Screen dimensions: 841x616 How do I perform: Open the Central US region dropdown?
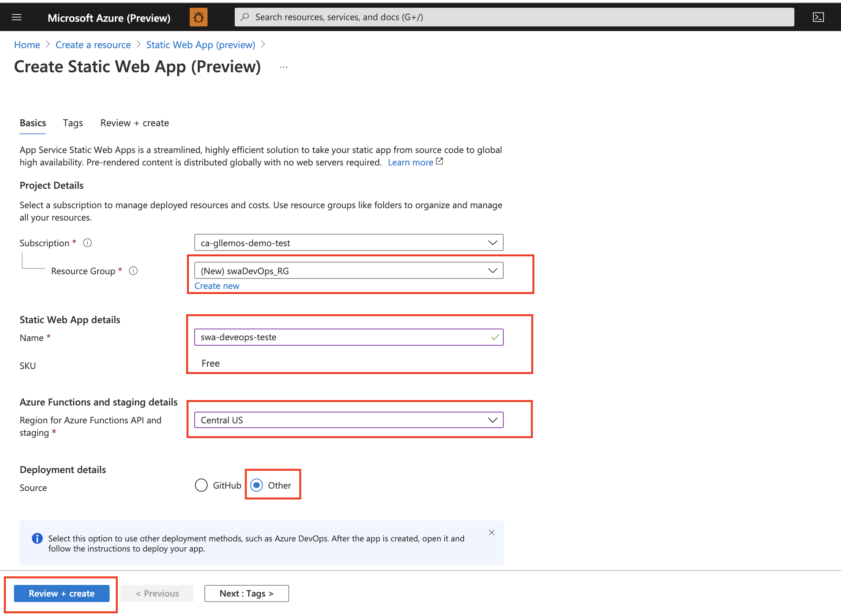tap(349, 420)
